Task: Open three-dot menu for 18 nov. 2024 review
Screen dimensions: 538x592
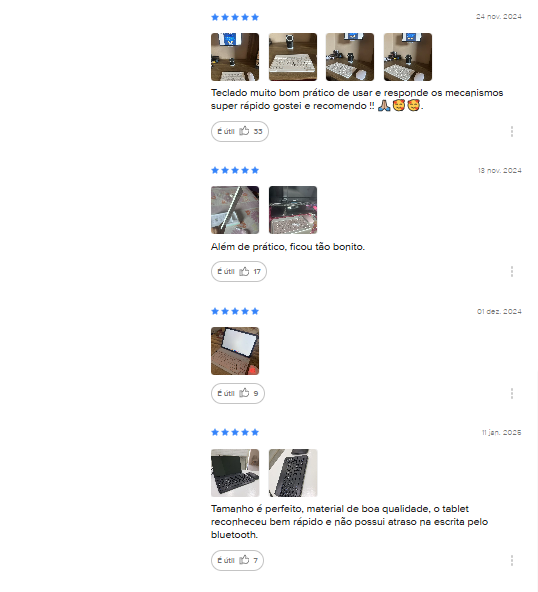Action: coord(512,271)
